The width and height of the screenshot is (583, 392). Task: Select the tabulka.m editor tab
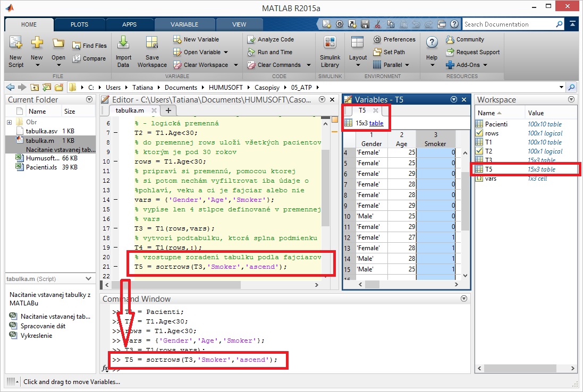[x=130, y=110]
